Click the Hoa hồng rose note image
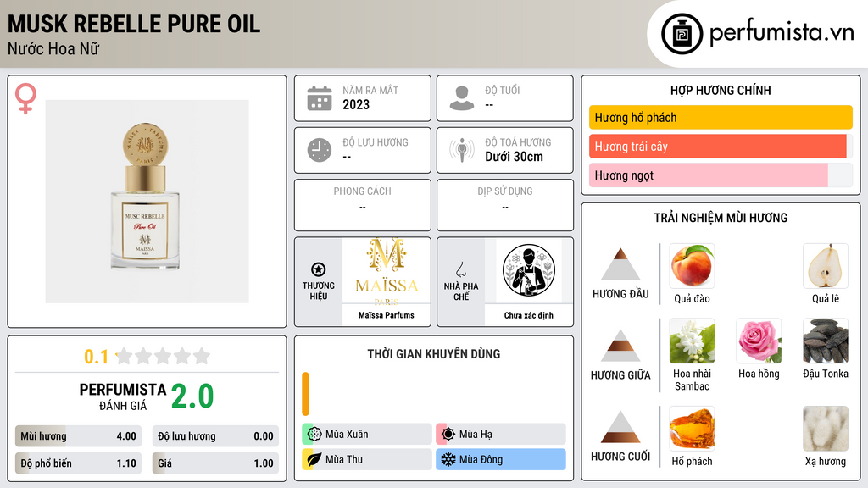The width and height of the screenshot is (868, 488). click(x=759, y=341)
